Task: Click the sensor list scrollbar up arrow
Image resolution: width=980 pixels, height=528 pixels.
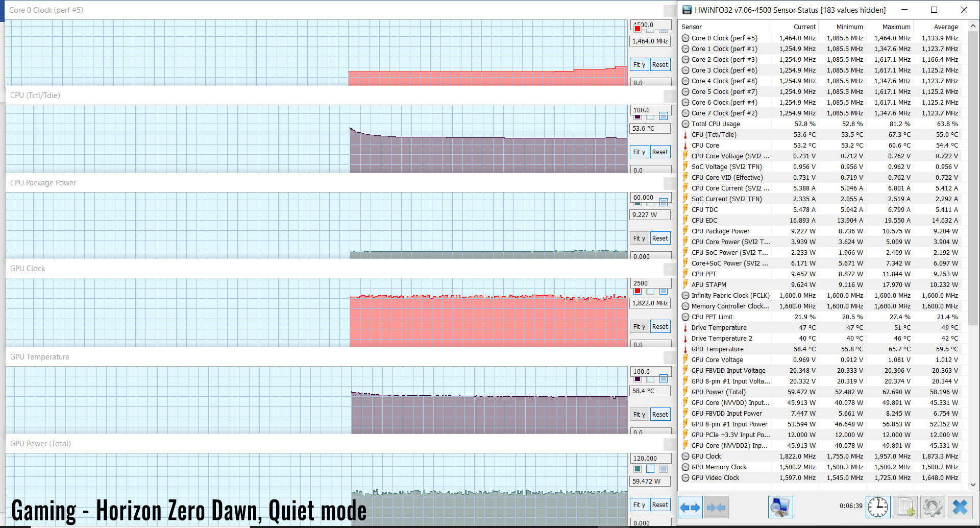Action: tap(973, 26)
